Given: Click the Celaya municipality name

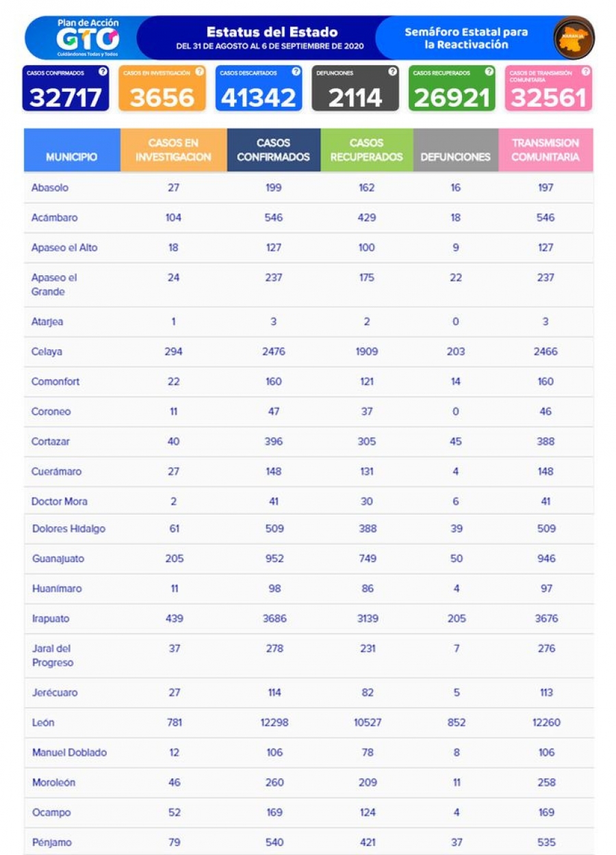Looking at the screenshot, I should (x=47, y=351).
